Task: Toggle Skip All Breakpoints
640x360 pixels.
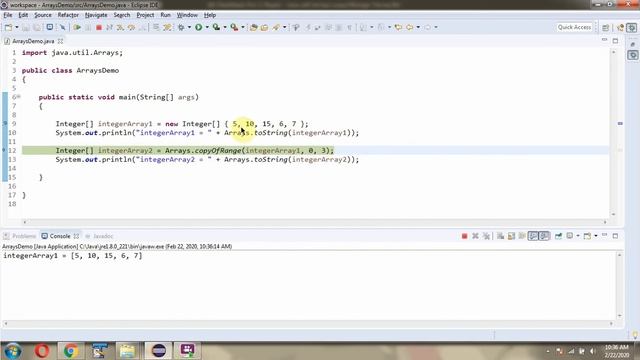Action: [x=62, y=27]
